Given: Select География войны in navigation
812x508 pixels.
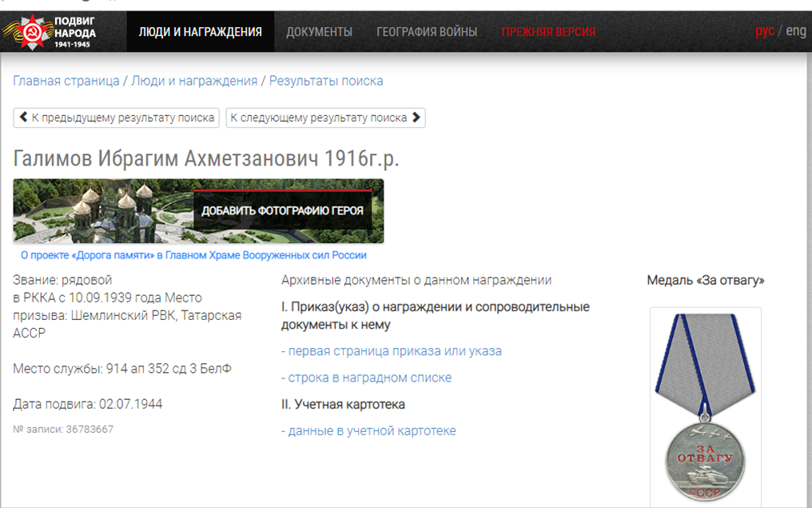Looking at the screenshot, I should (x=427, y=32).
